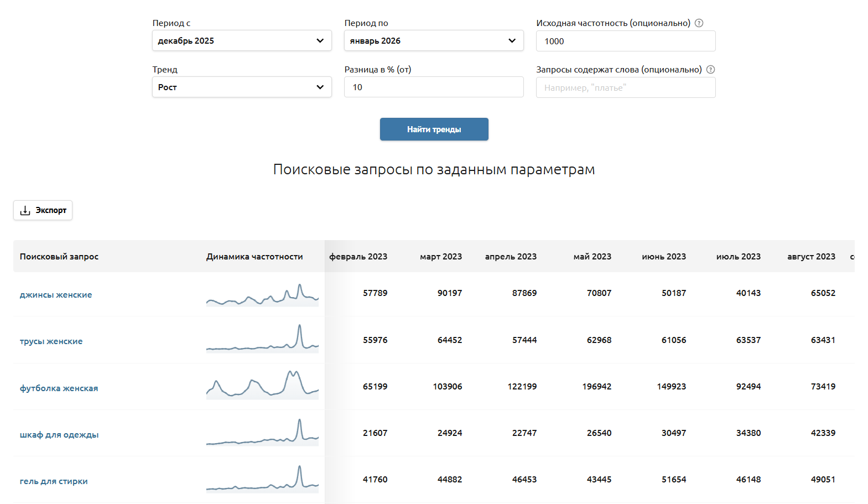This screenshot has height=504, width=868.
Task: Open the футболка женская query link
Action: 59,388
